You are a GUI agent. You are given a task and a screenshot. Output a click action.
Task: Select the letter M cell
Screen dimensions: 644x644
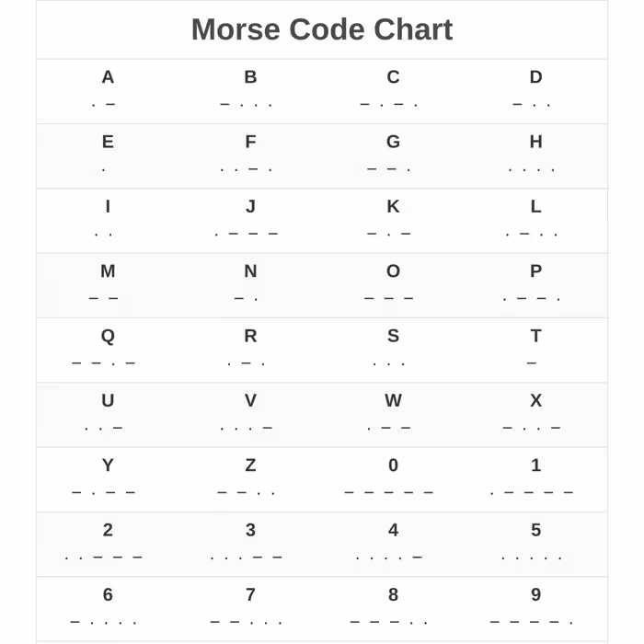click(x=108, y=284)
